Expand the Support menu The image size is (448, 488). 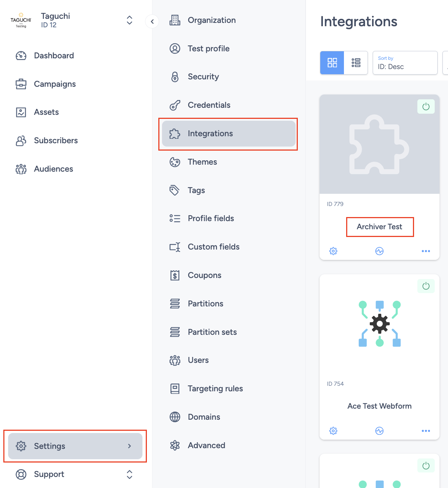[x=129, y=474]
